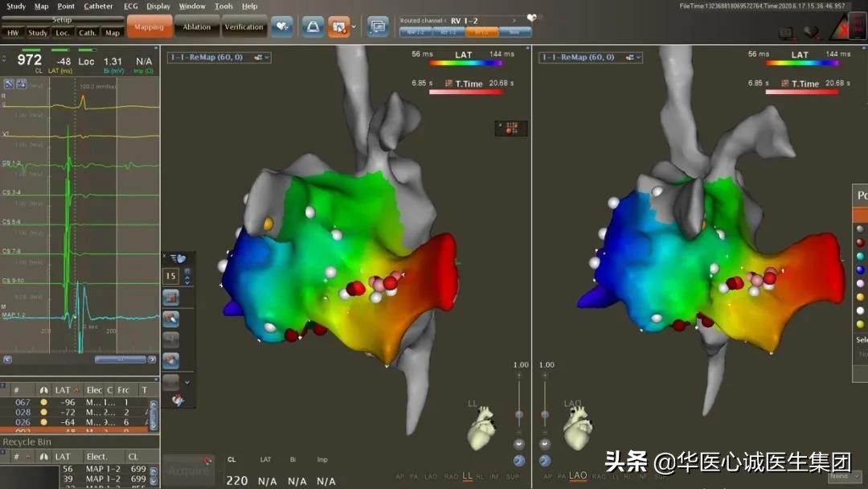Activate the Mapping mode button

[149, 27]
